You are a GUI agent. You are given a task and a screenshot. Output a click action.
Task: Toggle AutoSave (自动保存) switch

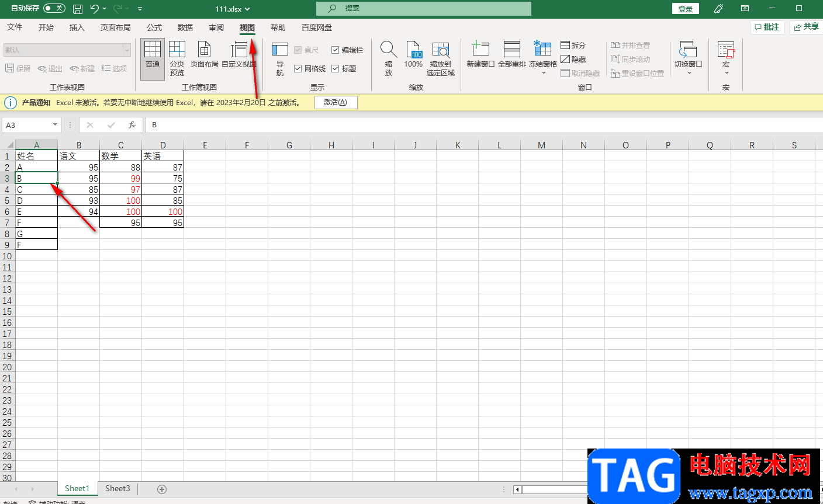click(54, 8)
